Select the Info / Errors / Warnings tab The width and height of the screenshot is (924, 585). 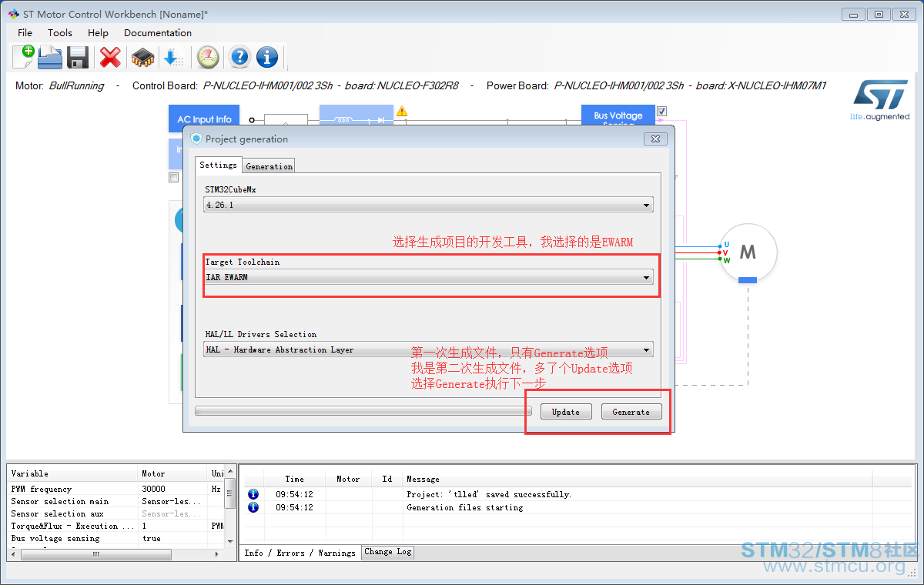click(x=300, y=553)
